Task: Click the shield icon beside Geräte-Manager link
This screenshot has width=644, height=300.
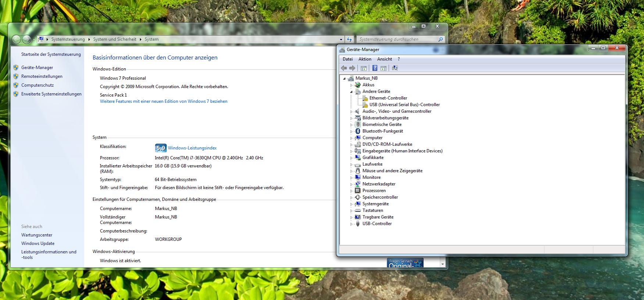Action: (x=16, y=68)
